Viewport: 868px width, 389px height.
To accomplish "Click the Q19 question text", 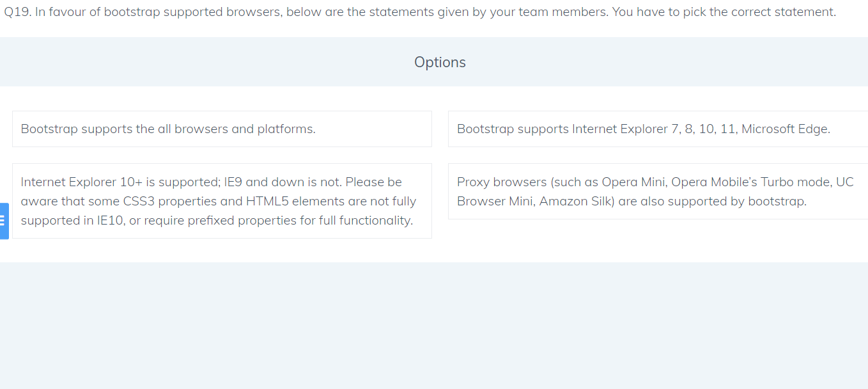I will click(x=420, y=12).
